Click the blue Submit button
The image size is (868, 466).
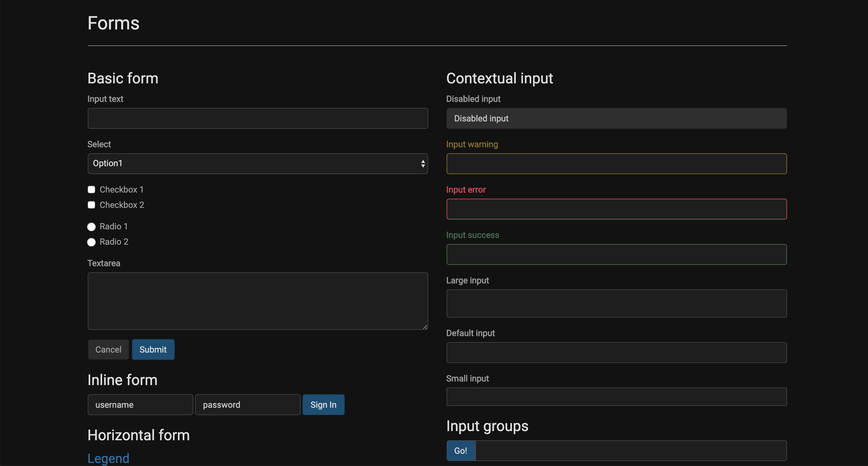coord(153,349)
